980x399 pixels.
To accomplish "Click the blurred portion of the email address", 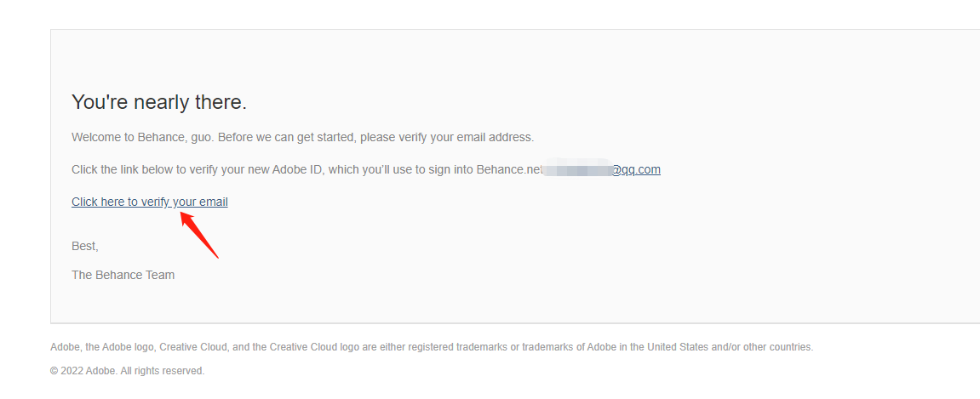I will (577, 169).
